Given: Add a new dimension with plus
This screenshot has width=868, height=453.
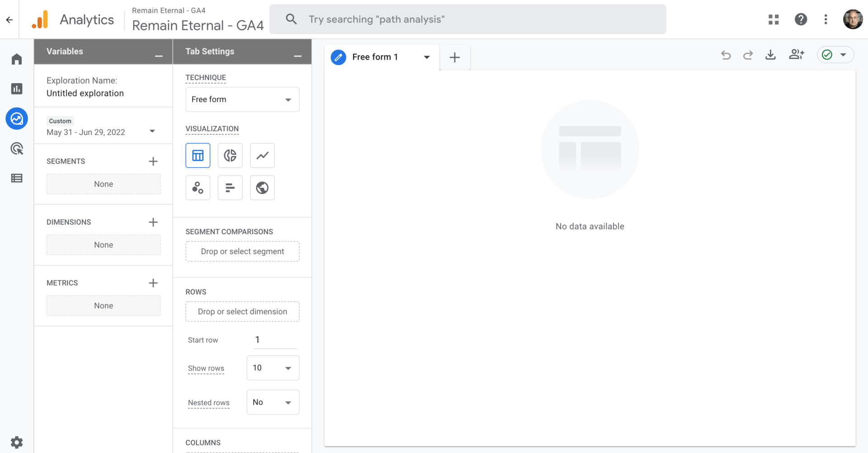Looking at the screenshot, I should 153,222.
